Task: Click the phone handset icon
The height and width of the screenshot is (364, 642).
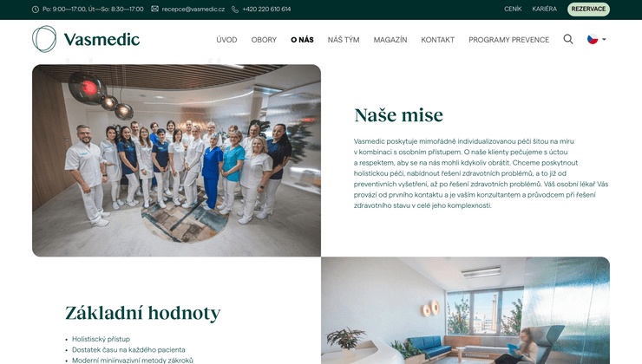Action: pos(235,9)
